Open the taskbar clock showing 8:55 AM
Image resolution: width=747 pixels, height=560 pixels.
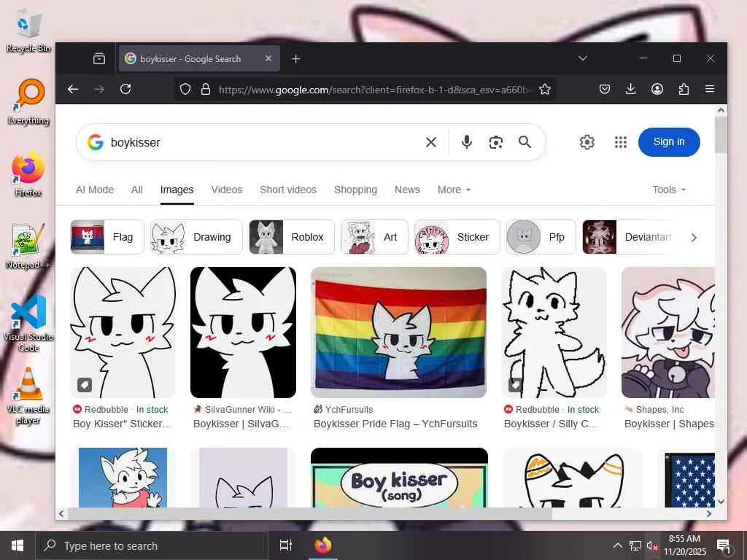tap(684, 545)
